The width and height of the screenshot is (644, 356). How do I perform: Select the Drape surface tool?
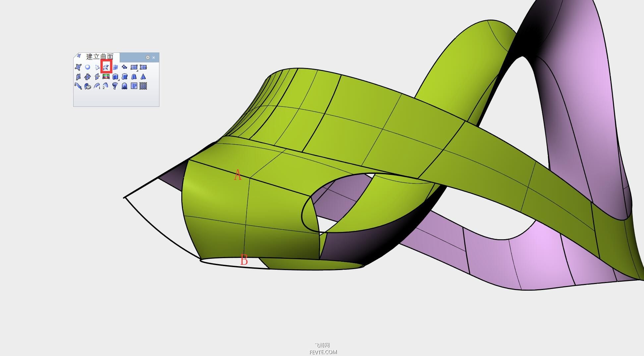(x=125, y=86)
